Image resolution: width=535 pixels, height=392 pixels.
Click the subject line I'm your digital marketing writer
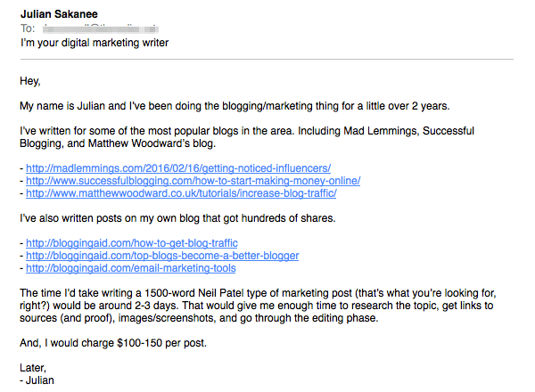pos(95,43)
